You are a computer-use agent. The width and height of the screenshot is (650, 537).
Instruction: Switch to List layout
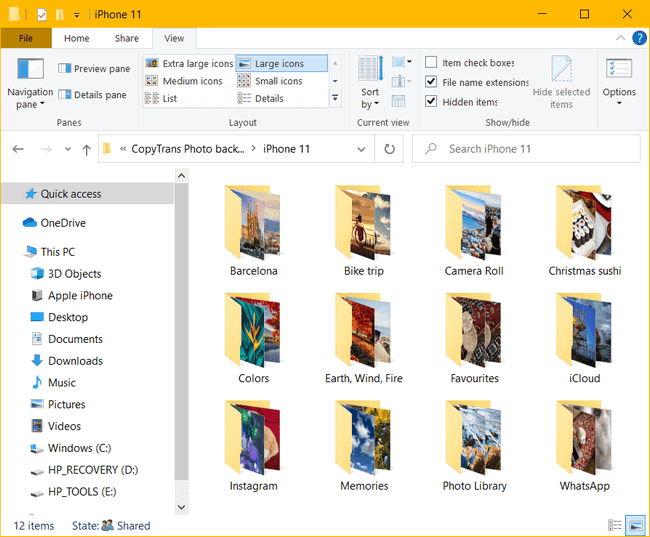pyautogui.click(x=161, y=98)
